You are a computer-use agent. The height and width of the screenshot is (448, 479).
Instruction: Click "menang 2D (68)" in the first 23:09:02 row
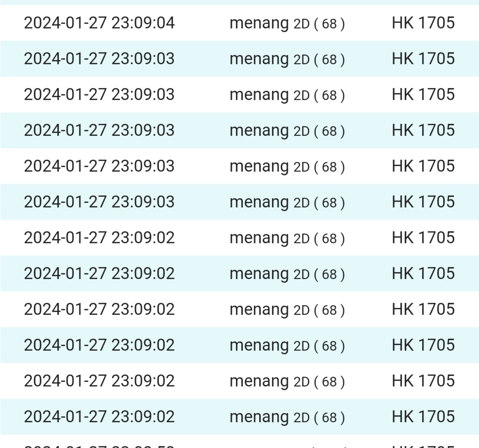[287, 238]
